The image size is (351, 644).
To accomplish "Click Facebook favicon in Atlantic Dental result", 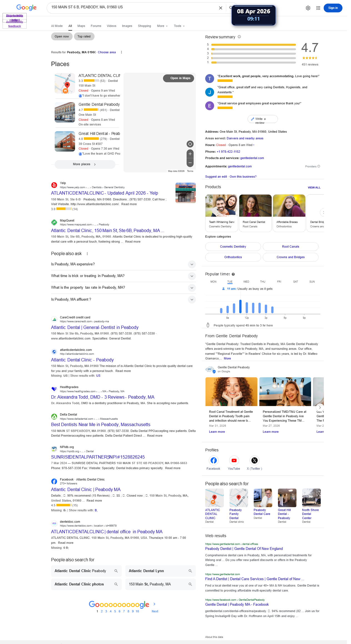I will coord(54,481).
